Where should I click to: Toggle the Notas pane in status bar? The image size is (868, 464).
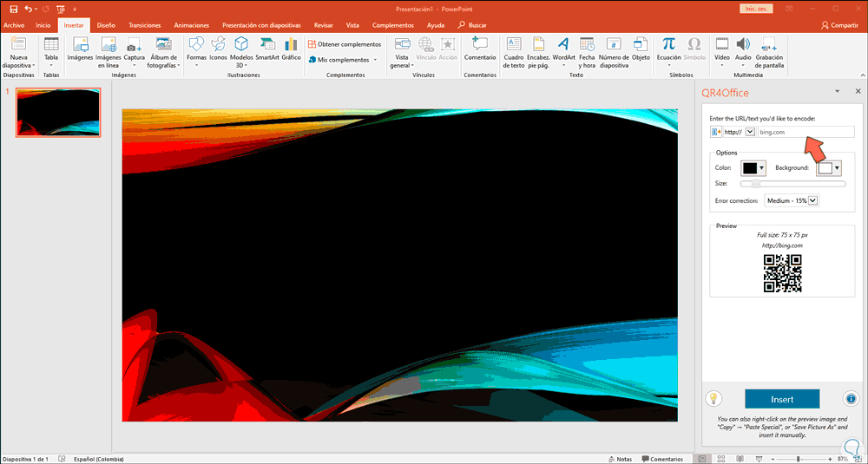[x=619, y=459]
